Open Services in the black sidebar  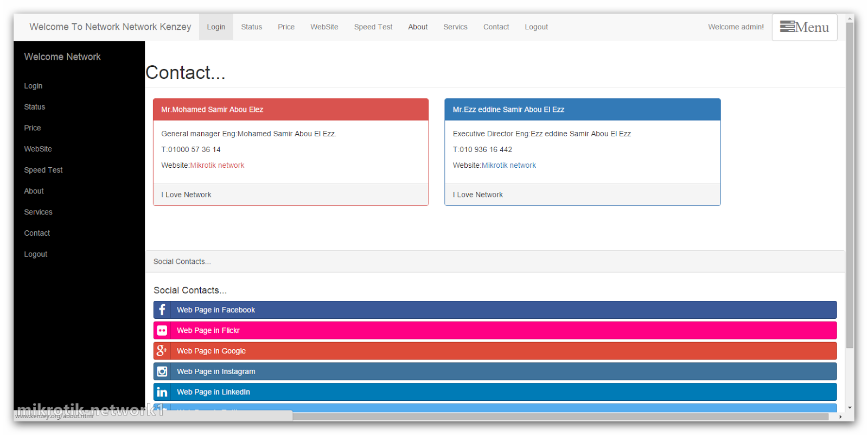pos(38,212)
